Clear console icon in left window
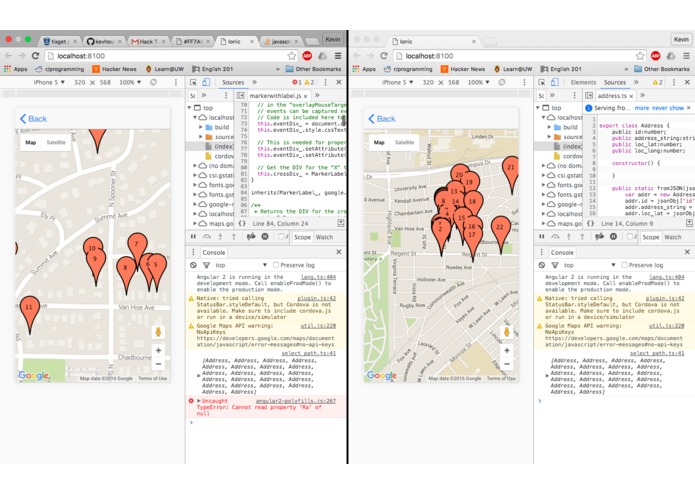Image resolution: width=695 pixels, height=494 pixels. [193, 265]
